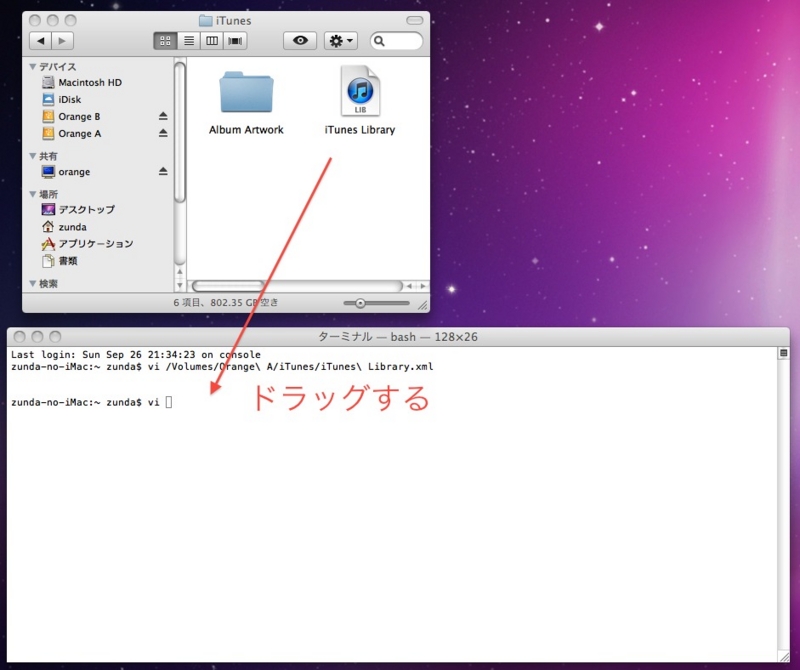Click the sidebar scroll up arrow
The height and width of the screenshot is (670, 800).
(x=180, y=272)
